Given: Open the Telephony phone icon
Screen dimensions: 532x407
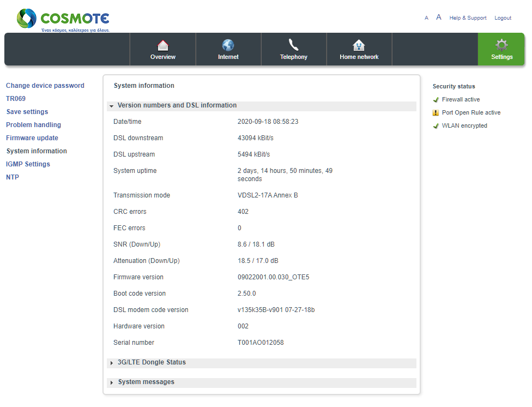Looking at the screenshot, I should pyautogui.click(x=293, y=45).
